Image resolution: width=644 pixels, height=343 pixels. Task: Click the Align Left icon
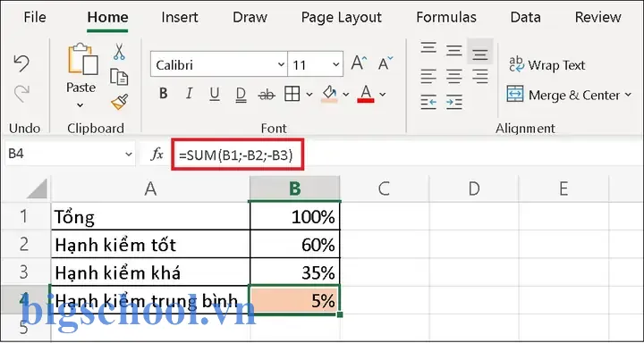(428, 76)
